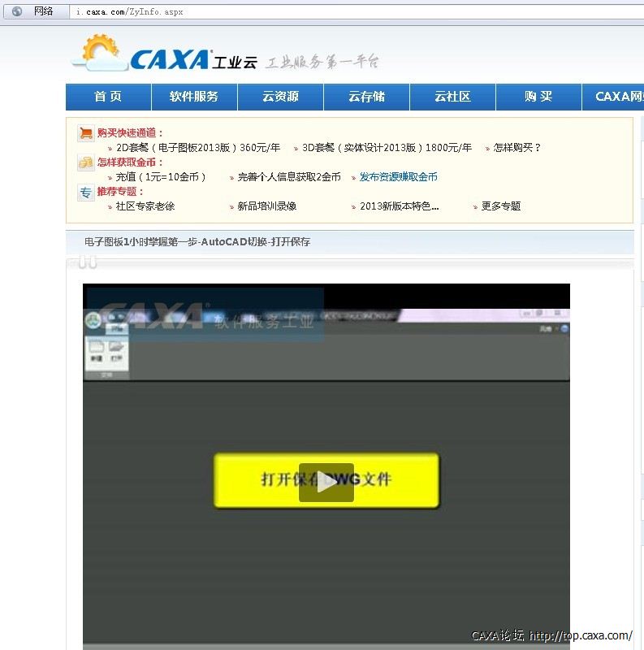Select 3D套餐 实体设计2013版 1800元/年 link

click(x=387, y=148)
